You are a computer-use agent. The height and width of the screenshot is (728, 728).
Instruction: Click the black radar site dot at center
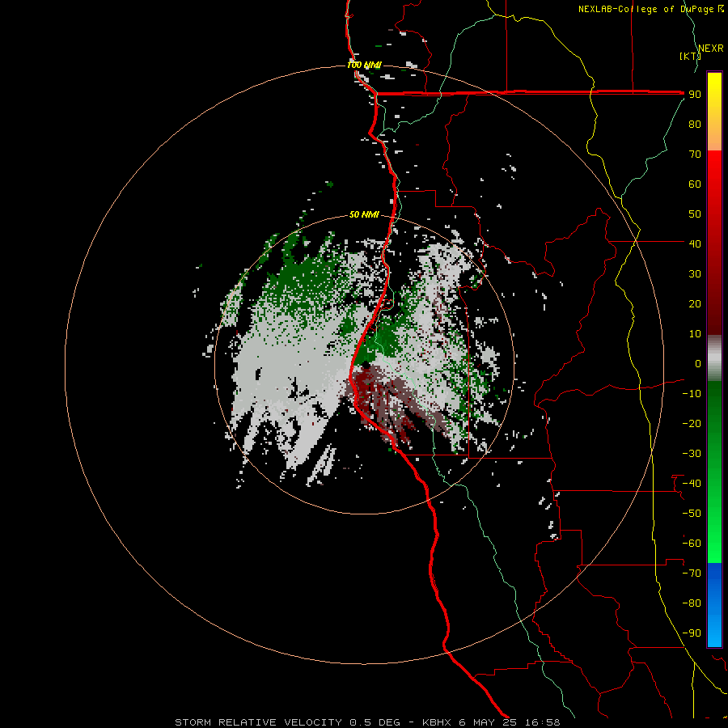(x=366, y=365)
